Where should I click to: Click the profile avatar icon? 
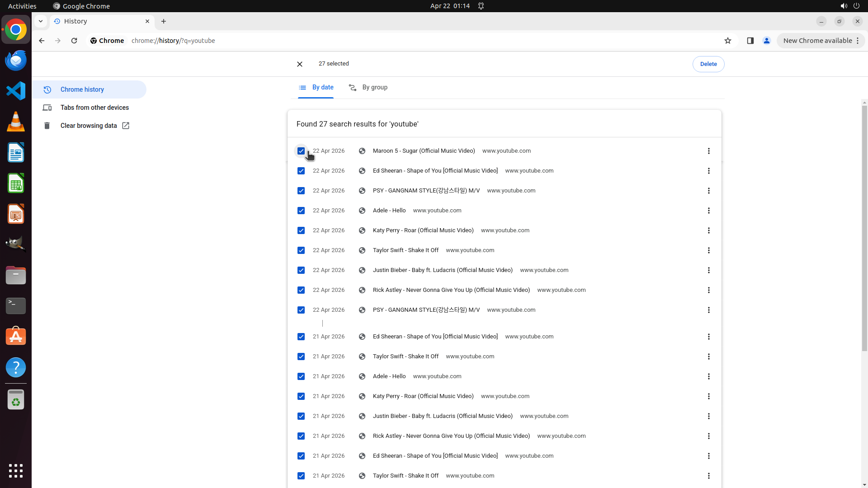766,41
